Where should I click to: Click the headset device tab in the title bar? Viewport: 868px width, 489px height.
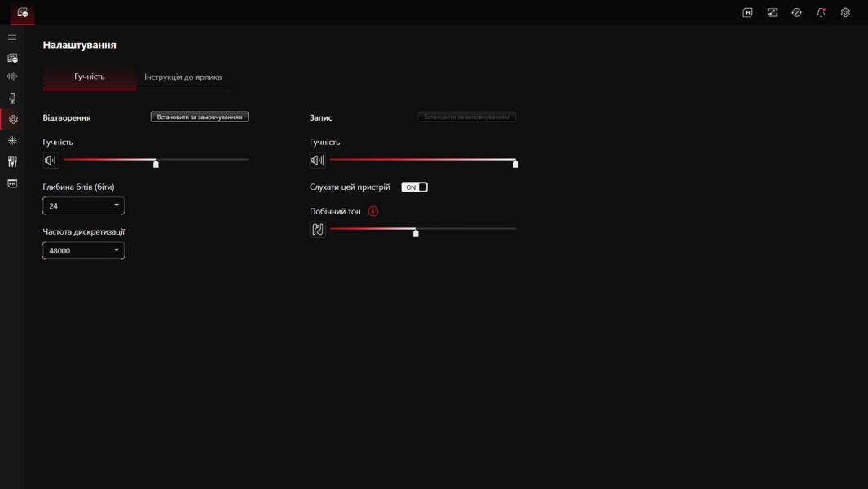click(23, 13)
